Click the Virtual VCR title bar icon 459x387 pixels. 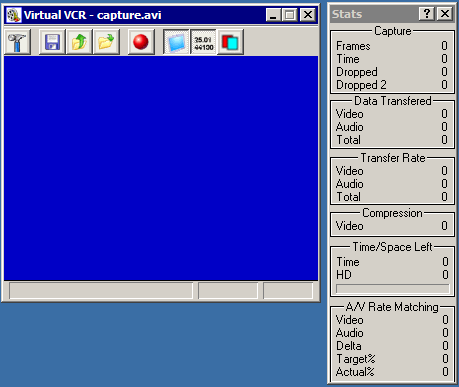14,15
